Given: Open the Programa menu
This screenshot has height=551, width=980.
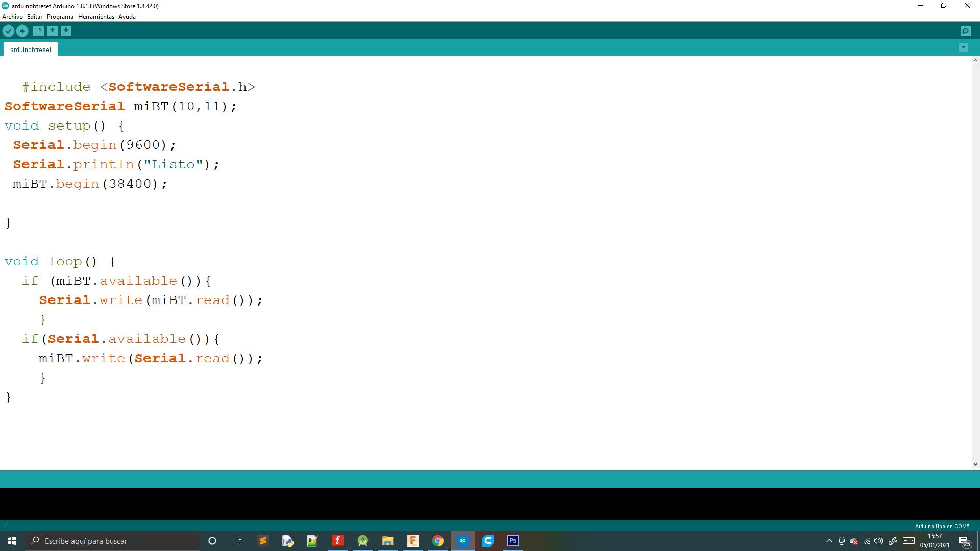Looking at the screenshot, I should 60,17.
